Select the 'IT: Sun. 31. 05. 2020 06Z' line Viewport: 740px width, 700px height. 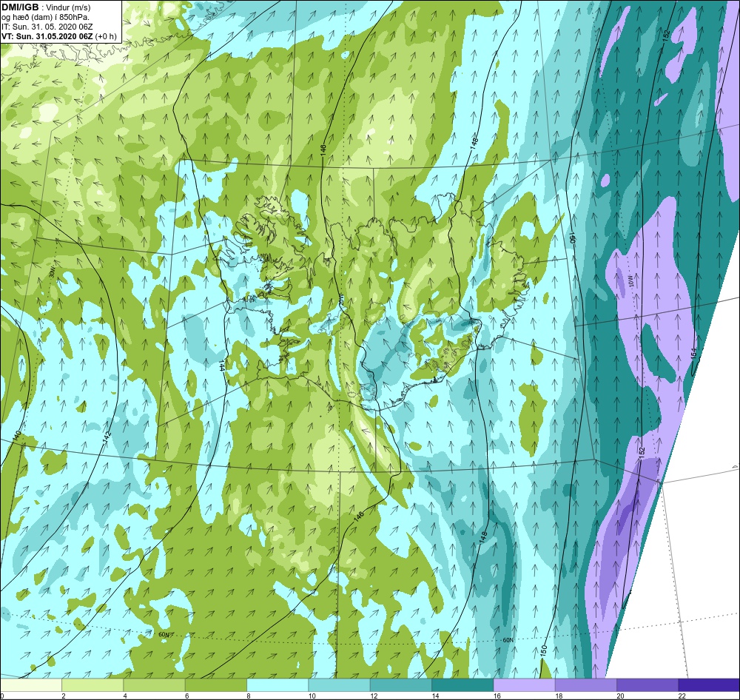pyautogui.click(x=46, y=27)
